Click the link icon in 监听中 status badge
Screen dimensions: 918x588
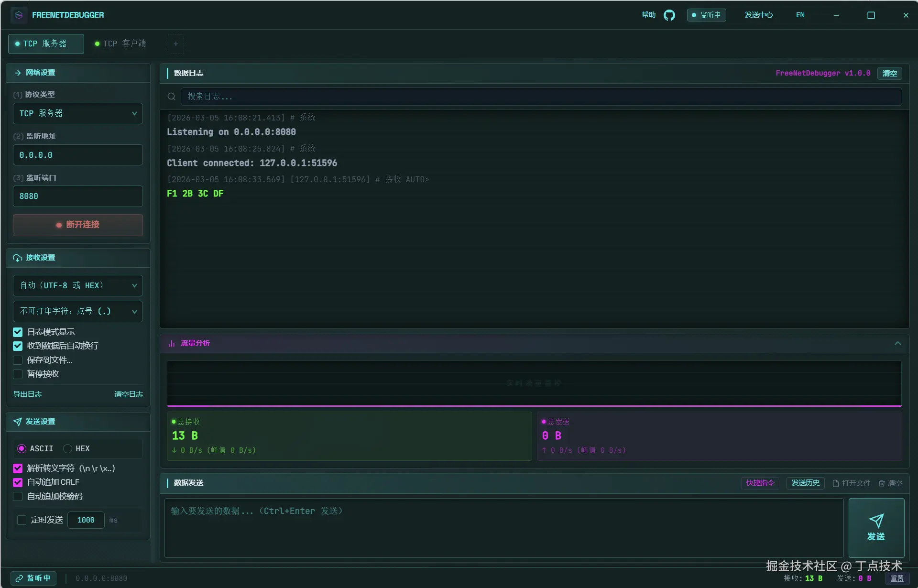pos(19,578)
